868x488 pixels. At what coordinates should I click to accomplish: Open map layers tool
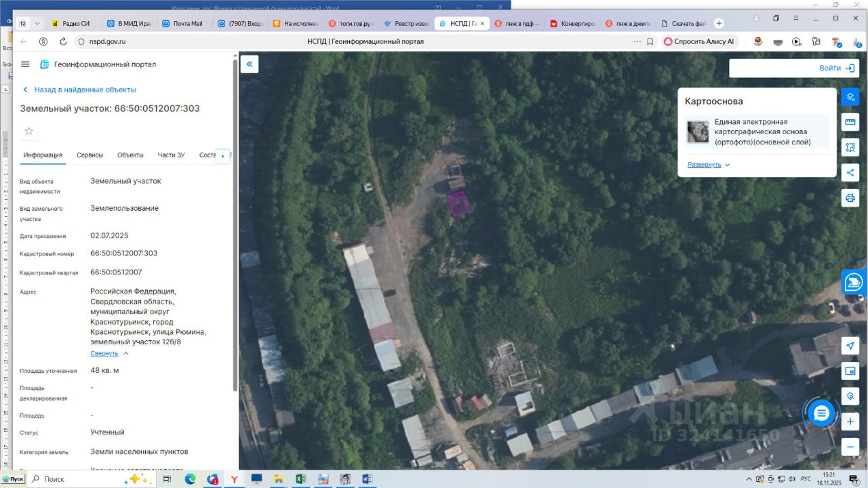850,96
